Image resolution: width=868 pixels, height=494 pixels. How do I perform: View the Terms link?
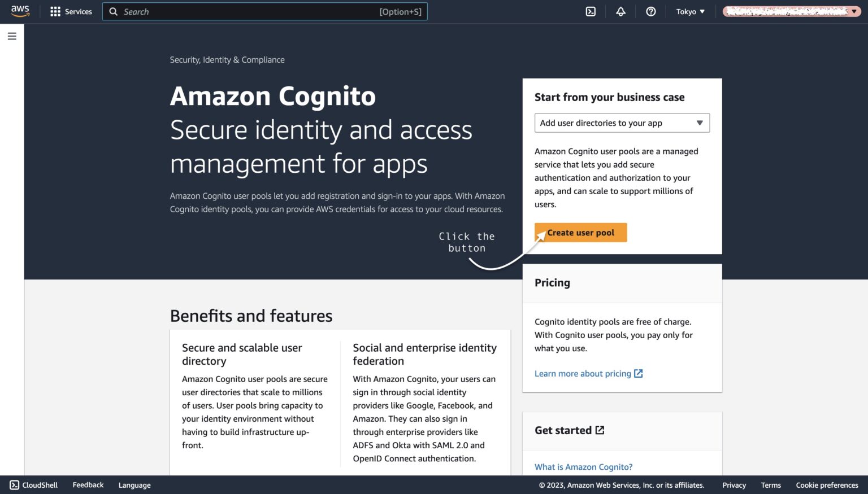[x=771, y=485]
